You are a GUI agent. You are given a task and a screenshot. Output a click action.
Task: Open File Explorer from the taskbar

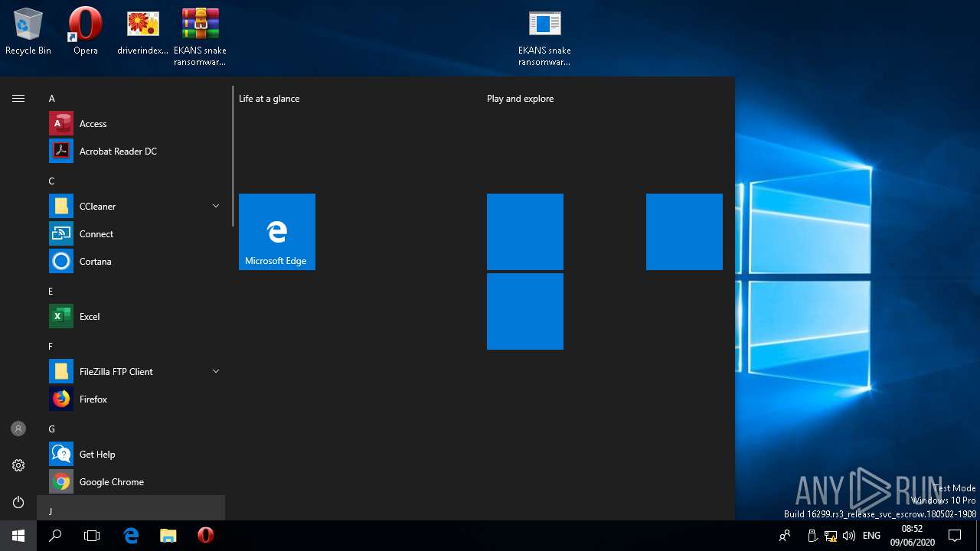pos(168,536)
